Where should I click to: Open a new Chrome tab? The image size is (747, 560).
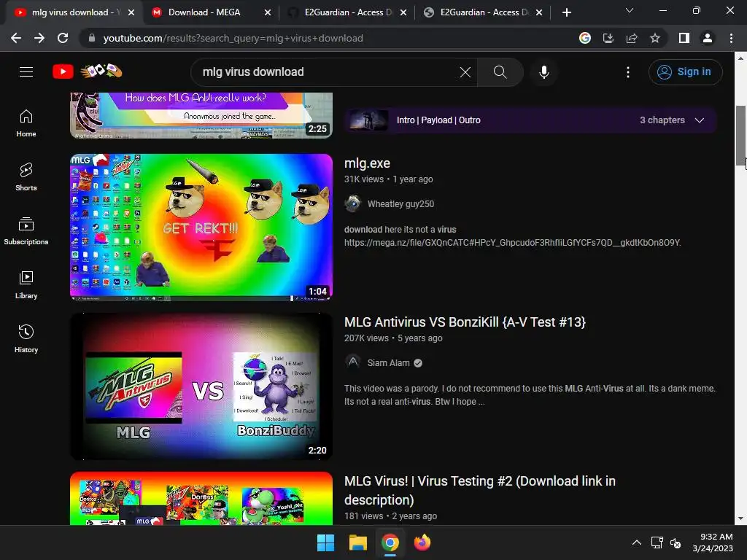[x=566, y=12]
